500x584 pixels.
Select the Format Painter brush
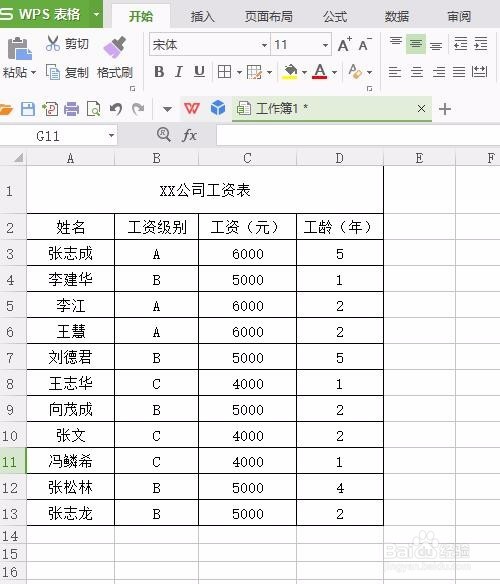(115, 47)
